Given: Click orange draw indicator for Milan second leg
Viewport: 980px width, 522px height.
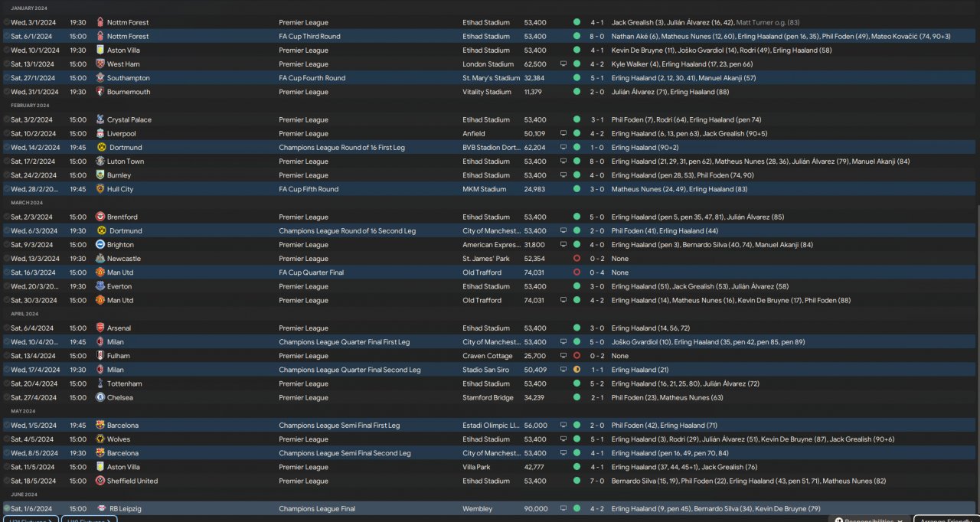Looking at the screenshot, I should [577, 370].
